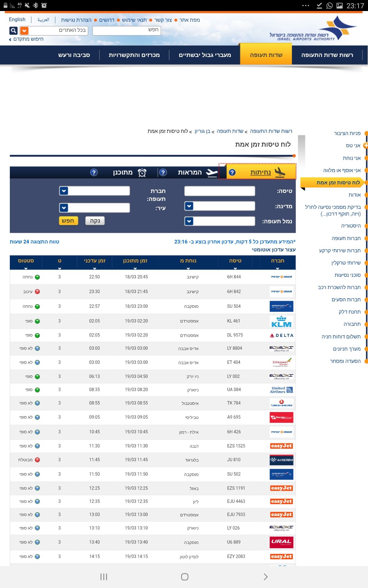Sort the table by airline company column
This screenshot has height=588, width=368.
click(278, 263)
